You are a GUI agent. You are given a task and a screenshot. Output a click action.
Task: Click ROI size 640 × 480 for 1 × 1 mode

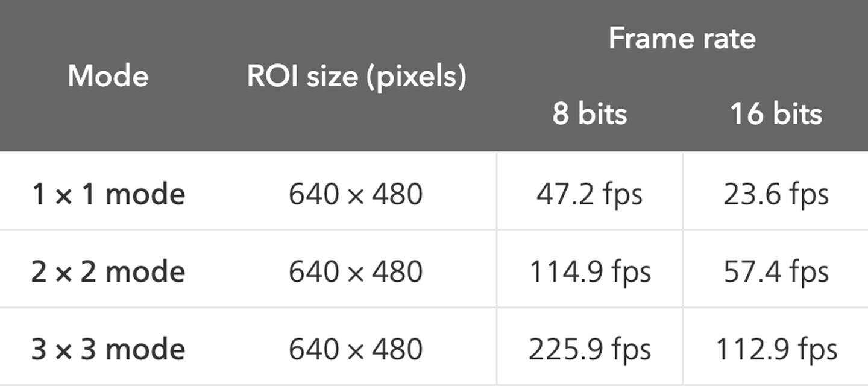point(356,194)
